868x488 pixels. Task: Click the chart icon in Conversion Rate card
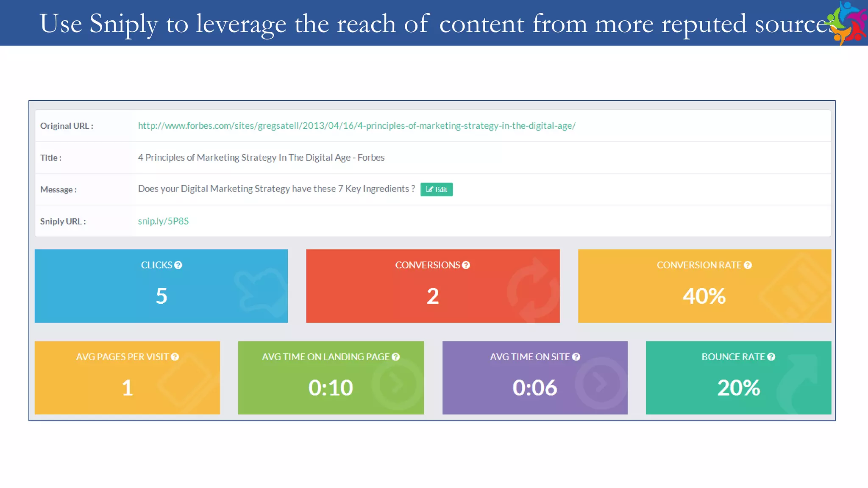point(795,289)
